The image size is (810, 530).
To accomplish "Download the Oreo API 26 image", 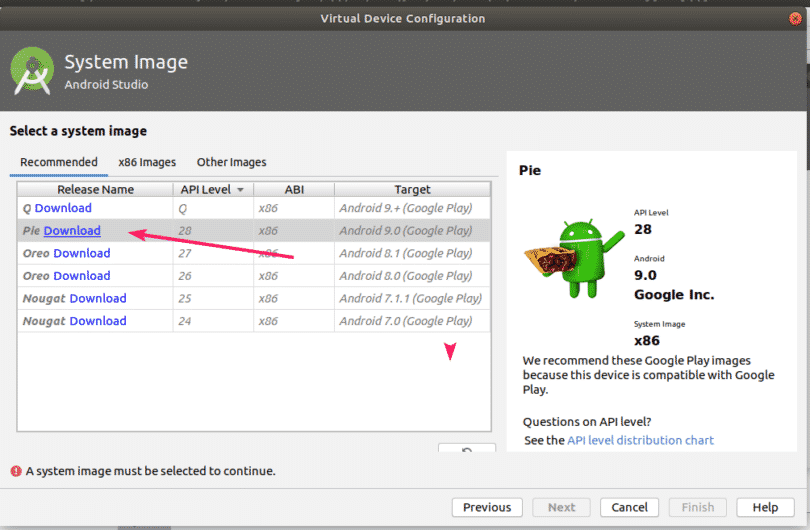I will coord(82,276).
